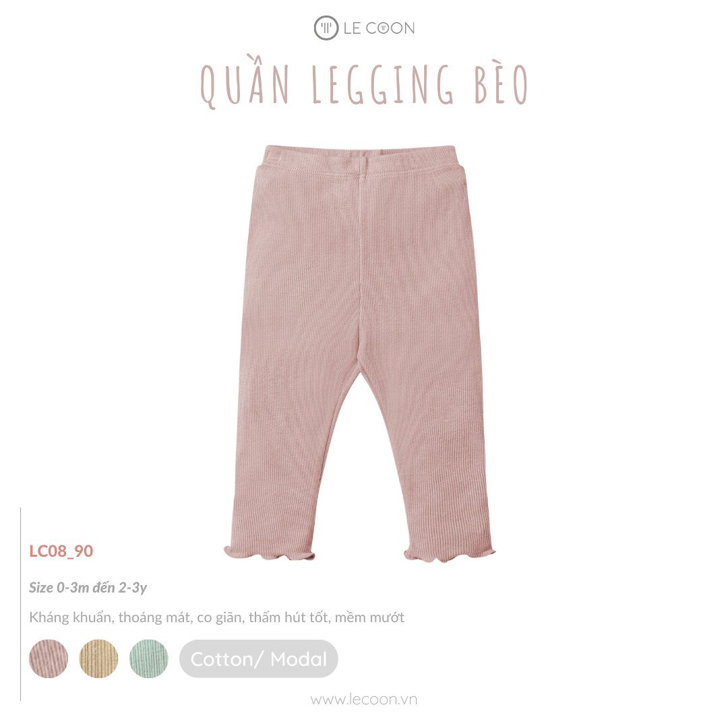Click the Cotton/ Modal material badge
The width and height of the screenshot is (728, 728).
[x=259, y=659]
